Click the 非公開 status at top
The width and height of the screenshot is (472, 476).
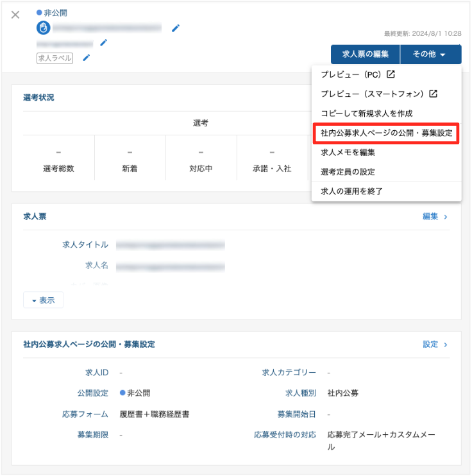tap(52, 13)
